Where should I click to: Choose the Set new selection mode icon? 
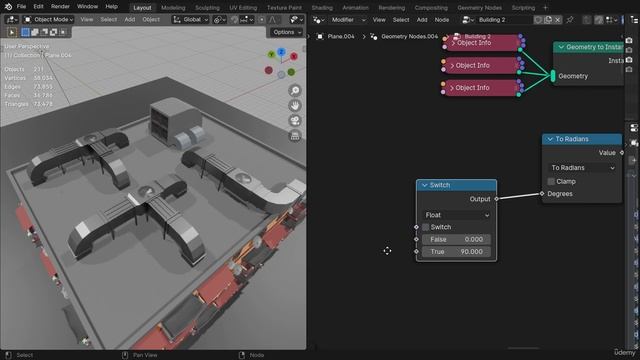click(25, 32)
